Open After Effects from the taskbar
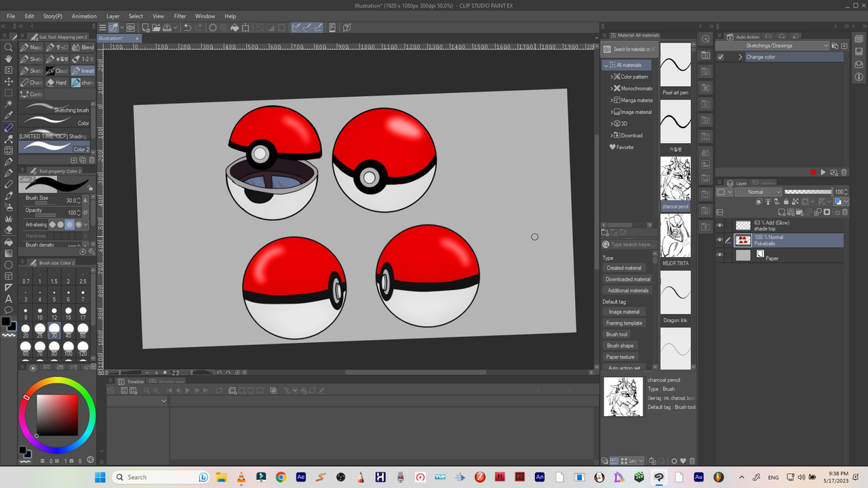868x488 pixels. click(301, 477)
